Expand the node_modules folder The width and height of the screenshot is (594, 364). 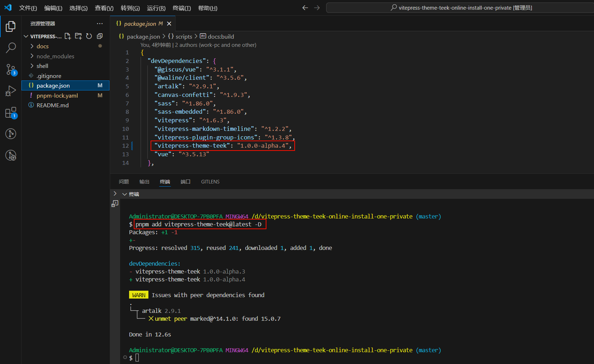[x=65, y=56]
